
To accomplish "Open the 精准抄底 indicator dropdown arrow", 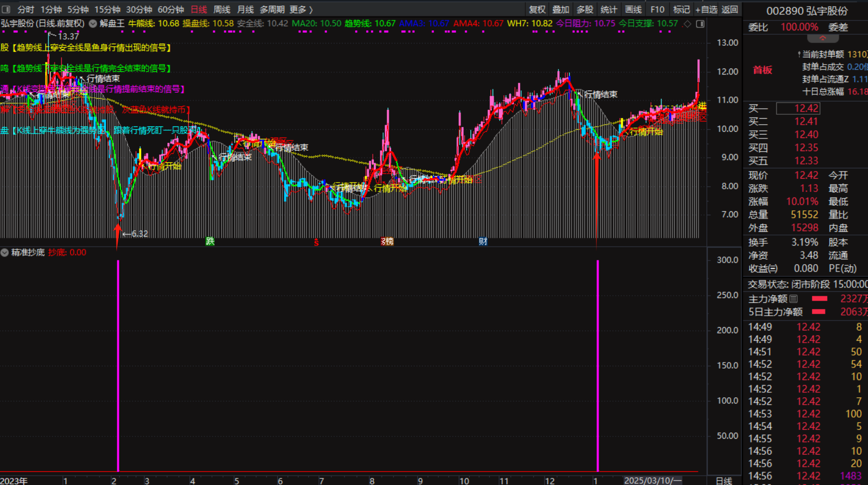I will tap(5, 252).
